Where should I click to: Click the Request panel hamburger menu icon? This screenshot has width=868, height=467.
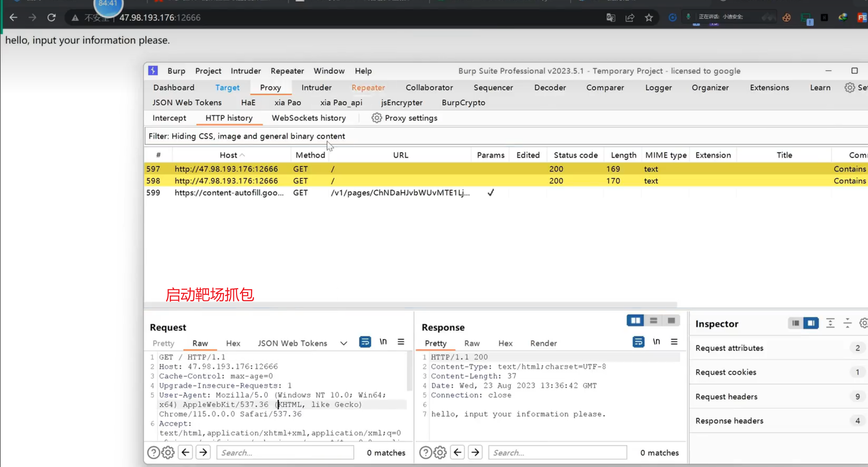pyautogui.click(x=401, y=342)
